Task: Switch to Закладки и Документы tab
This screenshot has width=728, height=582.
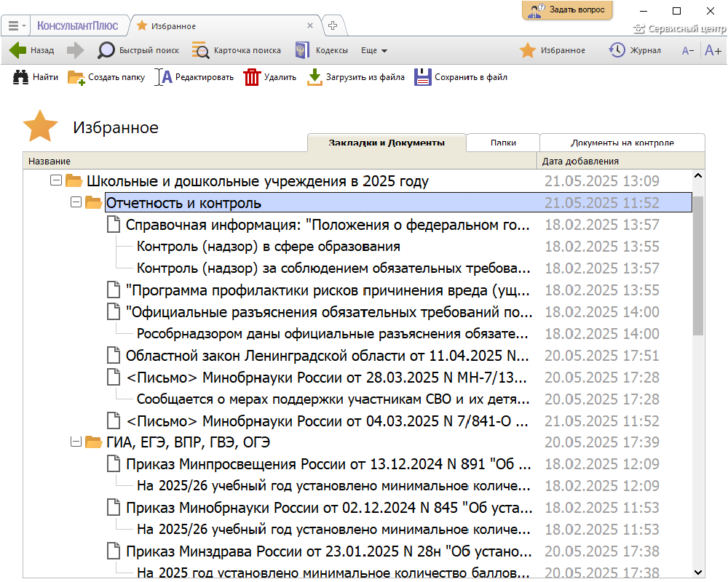Action: pos(387,143)
